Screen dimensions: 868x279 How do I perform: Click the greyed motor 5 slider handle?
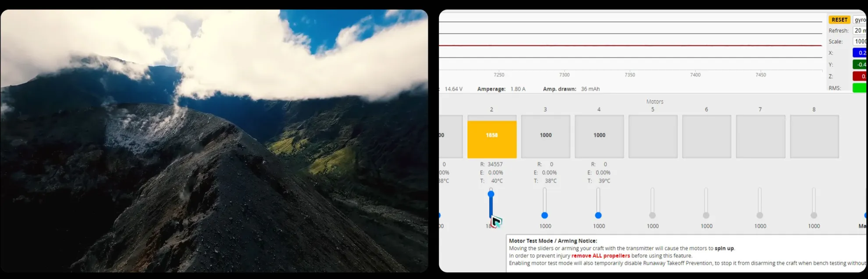tap(652, 215)
